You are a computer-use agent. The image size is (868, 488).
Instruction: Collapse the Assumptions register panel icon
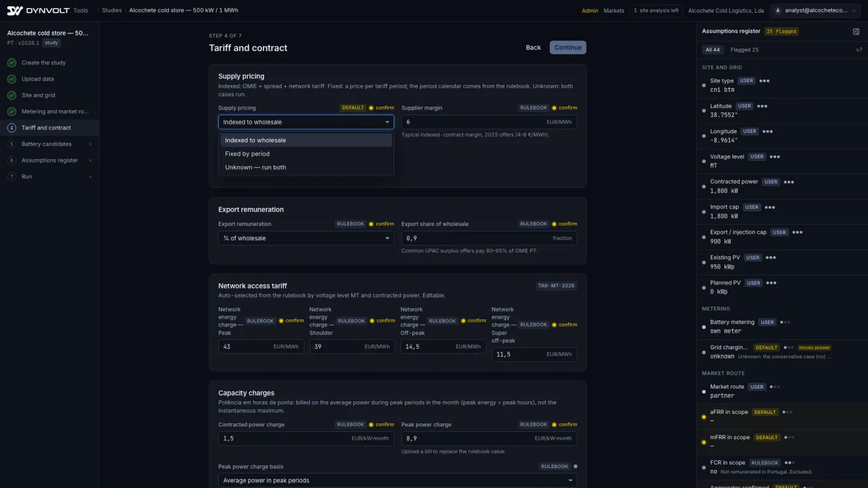click(856, 31)
